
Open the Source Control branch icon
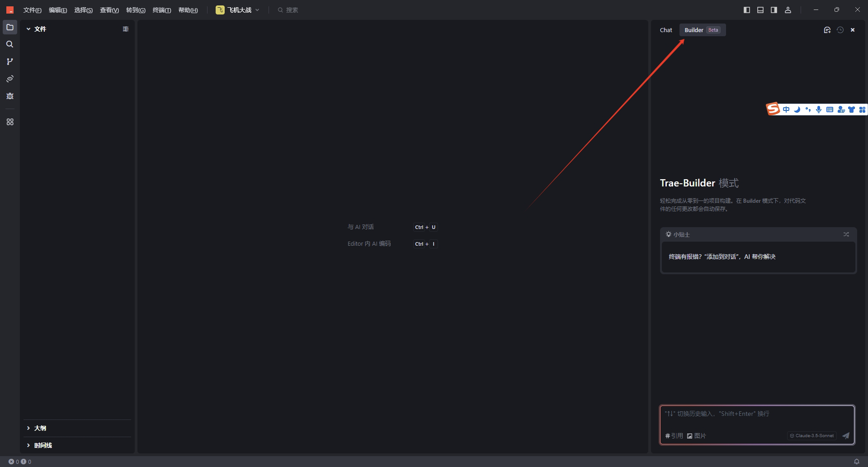pyautogui.click(x=10, y=62)
